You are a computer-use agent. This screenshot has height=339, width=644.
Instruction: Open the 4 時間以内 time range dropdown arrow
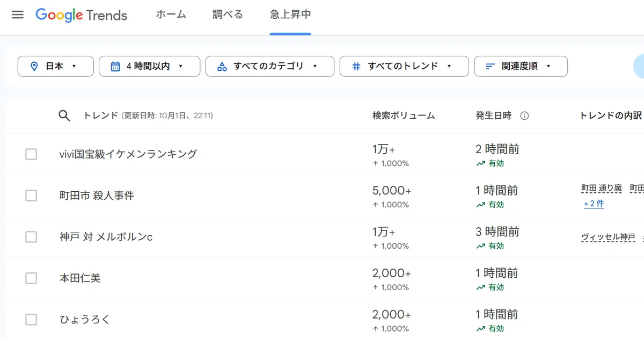click(180, 66)
